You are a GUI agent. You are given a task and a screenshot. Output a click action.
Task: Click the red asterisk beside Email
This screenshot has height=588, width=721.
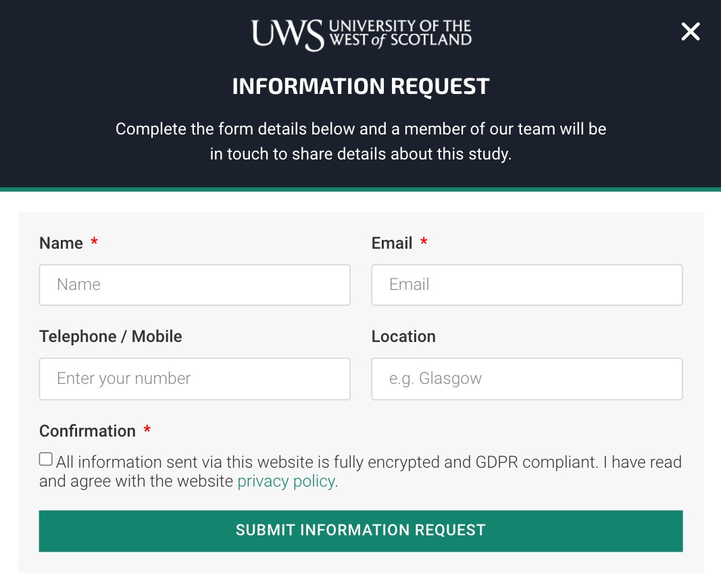424,242
